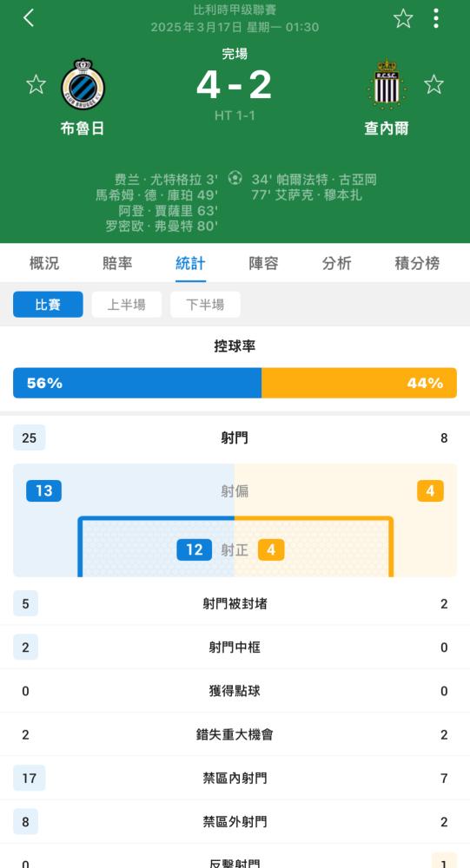Select the 下半場 second half filter
This screenshot has width=470, height=868.
pos(205,305)
